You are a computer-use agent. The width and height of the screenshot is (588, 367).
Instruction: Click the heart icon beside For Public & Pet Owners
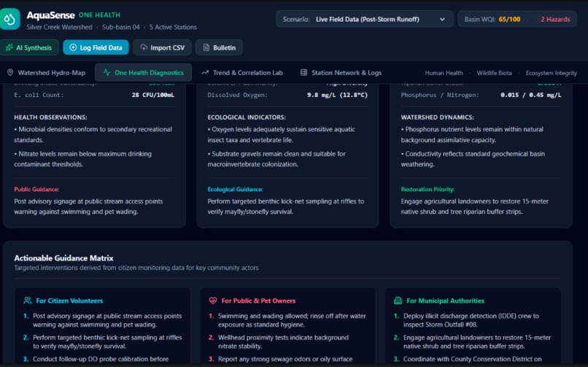[212, 301]
